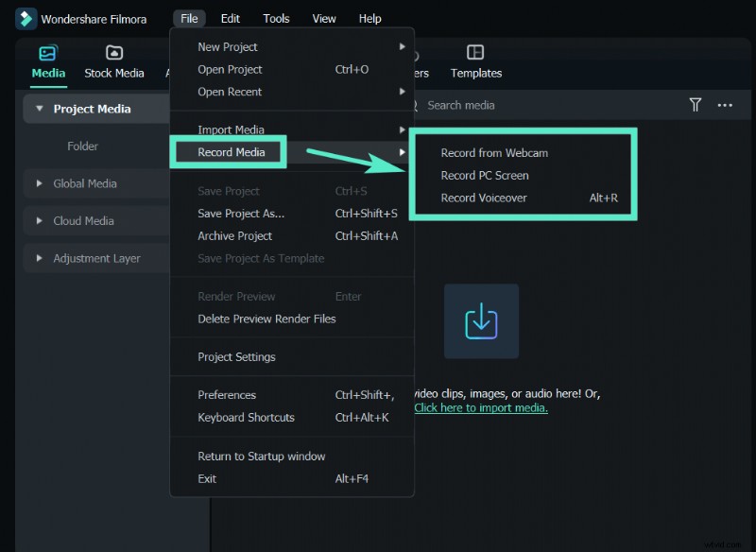Viewport: 756px width, 552px height.
Task: Click the filter funnel icon
Action: pos(696,105)
